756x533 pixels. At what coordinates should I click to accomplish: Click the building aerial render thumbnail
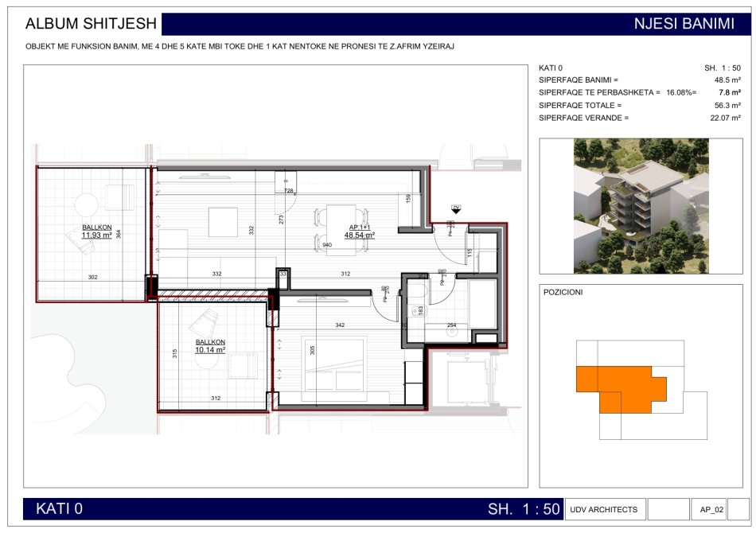pos(641,206)
